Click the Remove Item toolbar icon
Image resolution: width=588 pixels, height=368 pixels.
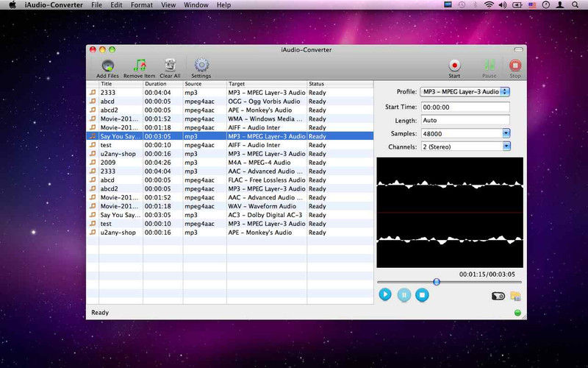(140, 66)
